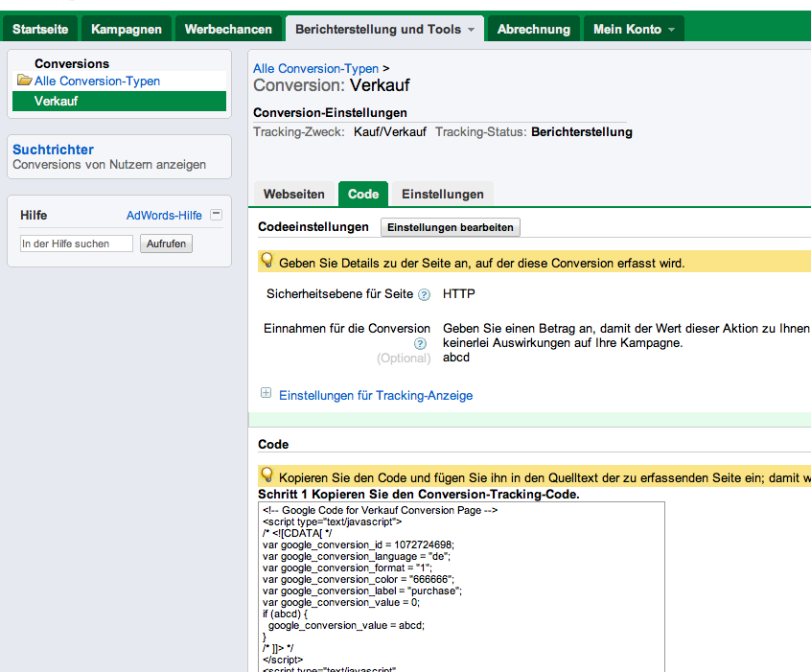The image size is (811, 672).
Task: Focus the 'In der Hilfe suchen' field
Action: [77, 243]
